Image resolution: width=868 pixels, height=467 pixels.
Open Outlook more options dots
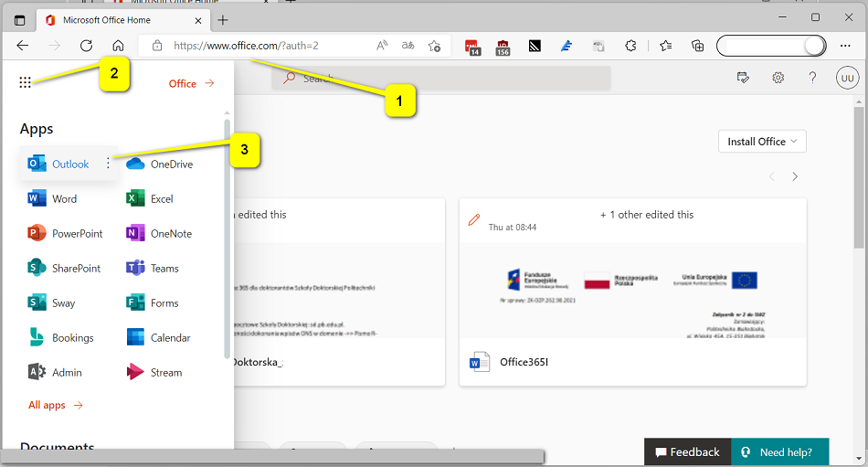[108, 164]
